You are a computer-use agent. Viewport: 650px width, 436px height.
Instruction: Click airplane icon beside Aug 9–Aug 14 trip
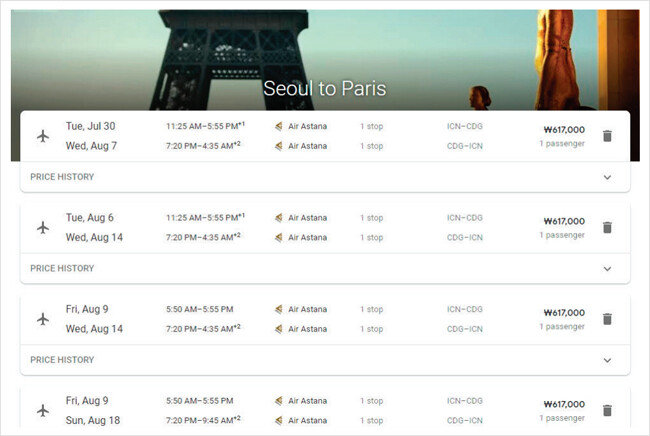pos(43,319)
